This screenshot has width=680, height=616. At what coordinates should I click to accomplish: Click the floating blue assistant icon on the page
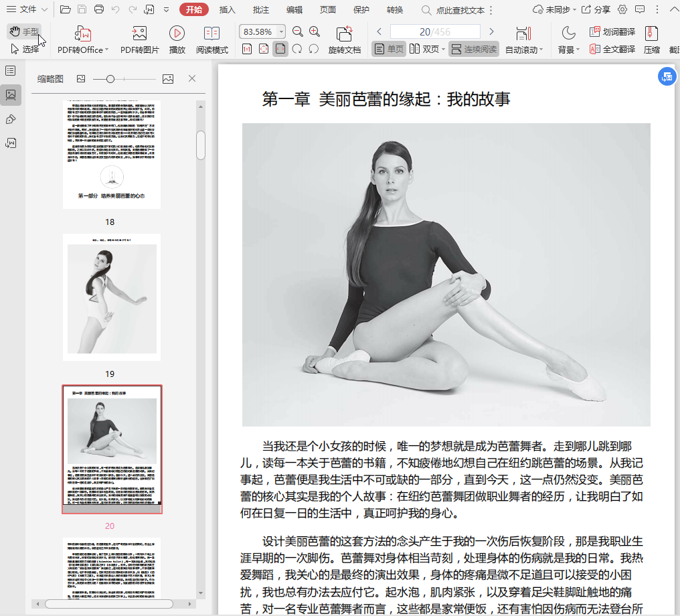click(x=667, y=77)
